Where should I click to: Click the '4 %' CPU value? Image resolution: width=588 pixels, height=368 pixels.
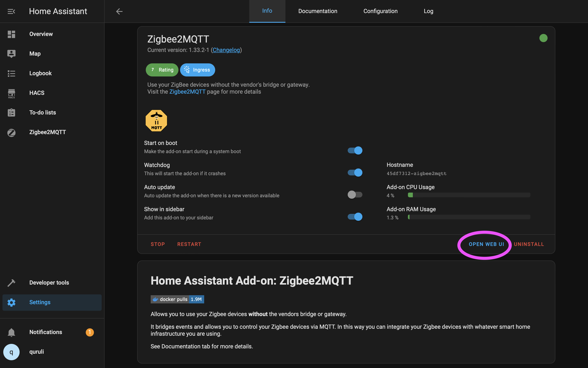click(390, 195)
